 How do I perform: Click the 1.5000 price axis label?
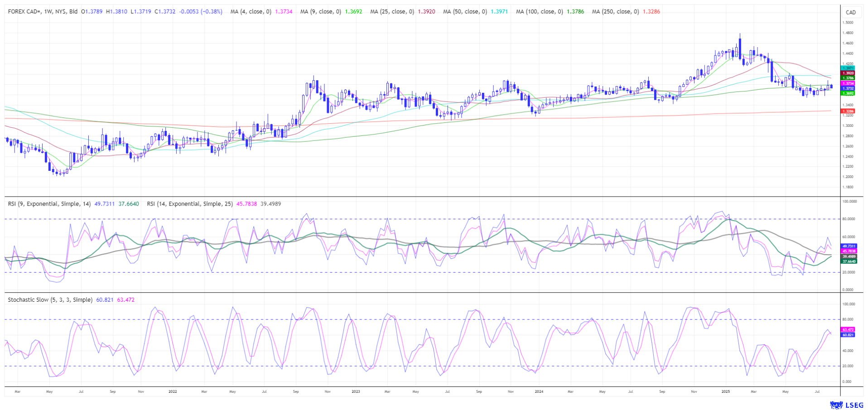[x=848, y=23]
